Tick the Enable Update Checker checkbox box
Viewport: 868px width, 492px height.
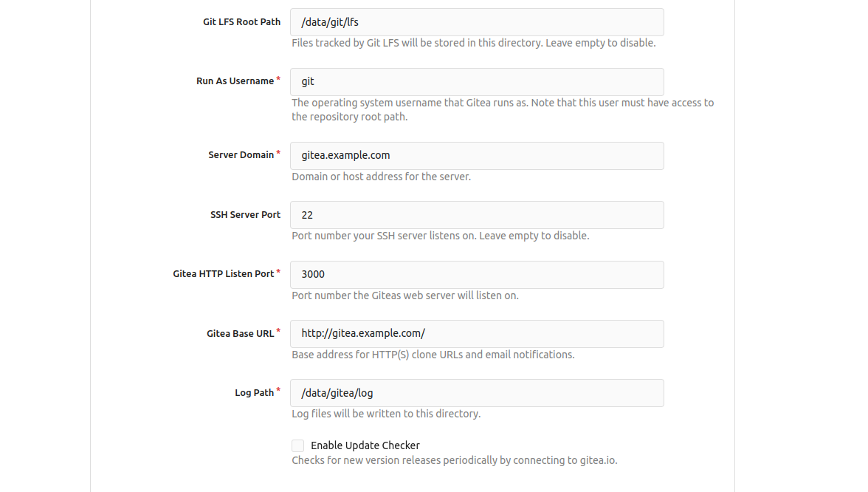pyautogui.click(x=297, y=445)
